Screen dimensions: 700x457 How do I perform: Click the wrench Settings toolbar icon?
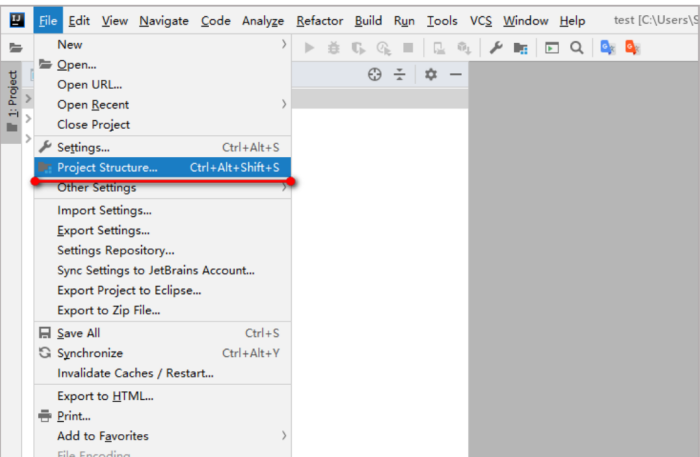click(496, 47)
